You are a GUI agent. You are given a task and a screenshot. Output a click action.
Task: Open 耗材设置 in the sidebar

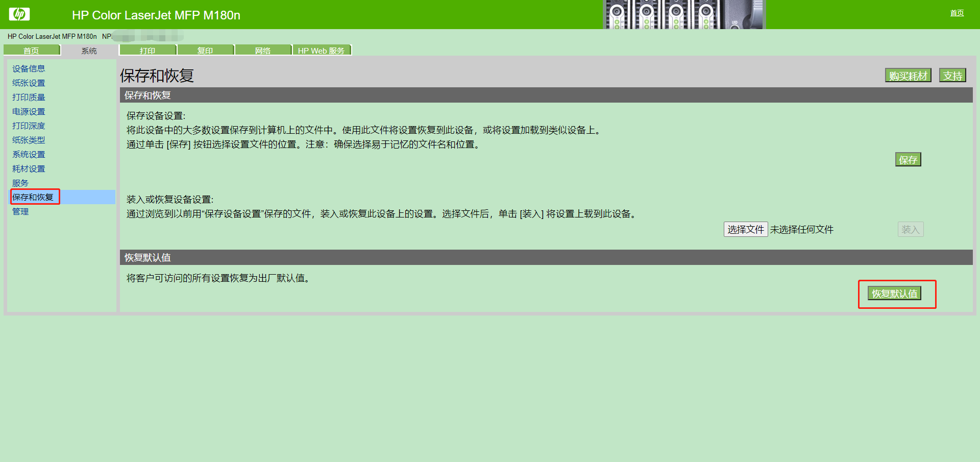click(29, 168)
